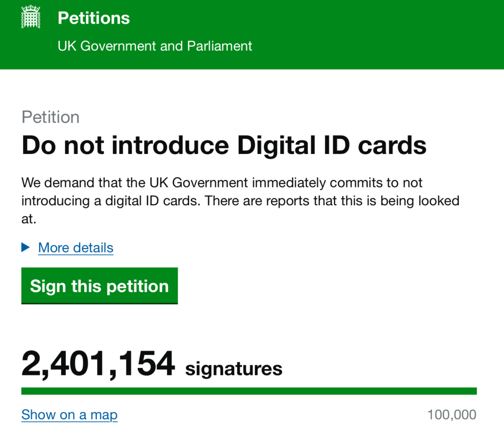This screenshot has height=433, width=504.
Task: Click the word signatures beside the count
Action: (x=234, y=369)
